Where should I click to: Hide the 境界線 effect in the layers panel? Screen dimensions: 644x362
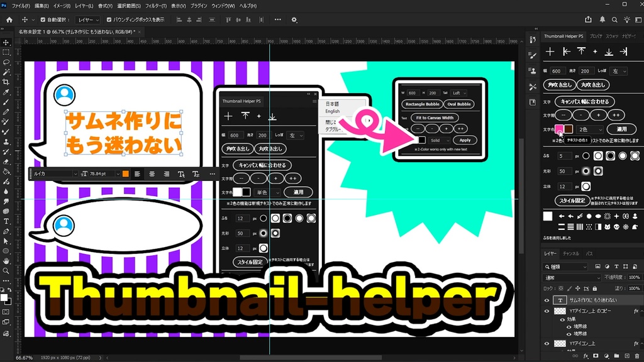pyautogui.click(x=569, y=327)
